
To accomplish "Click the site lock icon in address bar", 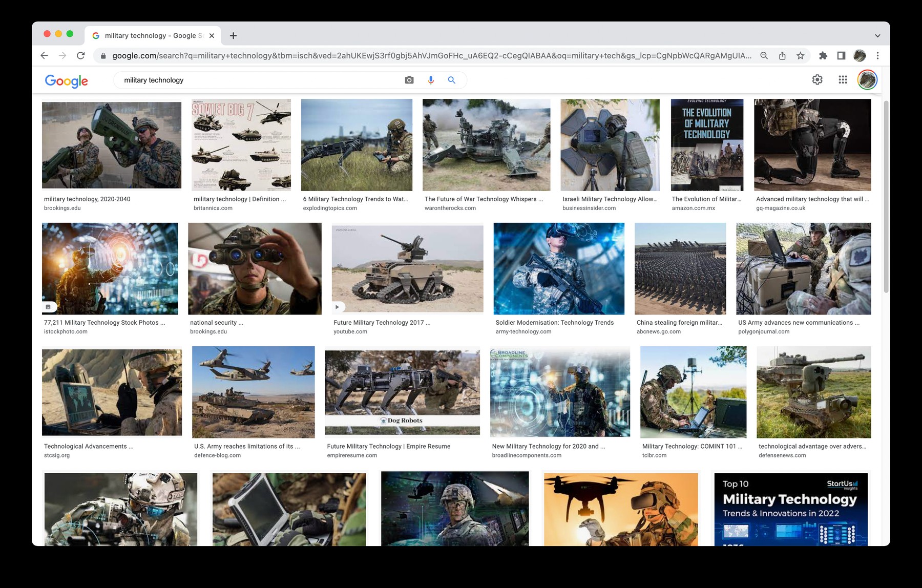I will (103, 56).
